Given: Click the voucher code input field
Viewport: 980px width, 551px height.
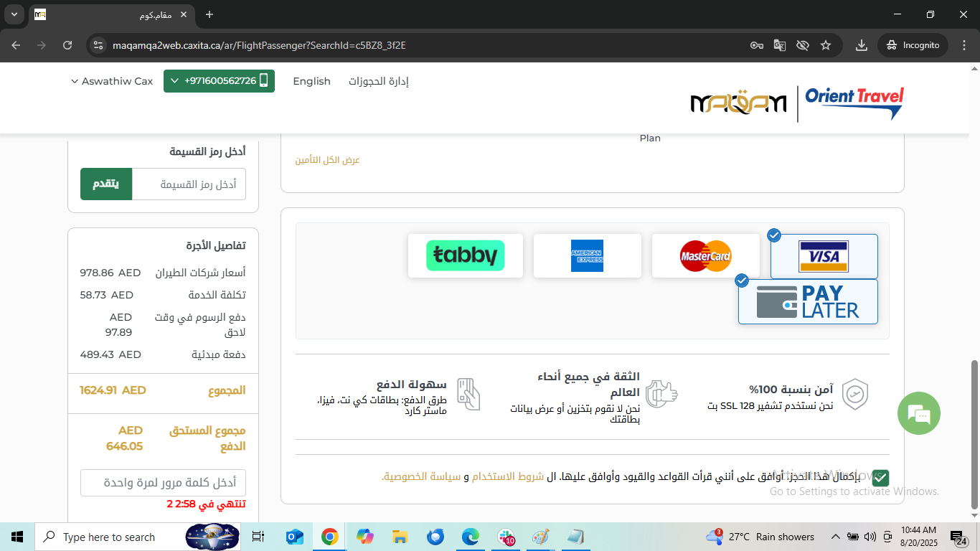Looking at the screenshot, I should click(x=189, y=184).
